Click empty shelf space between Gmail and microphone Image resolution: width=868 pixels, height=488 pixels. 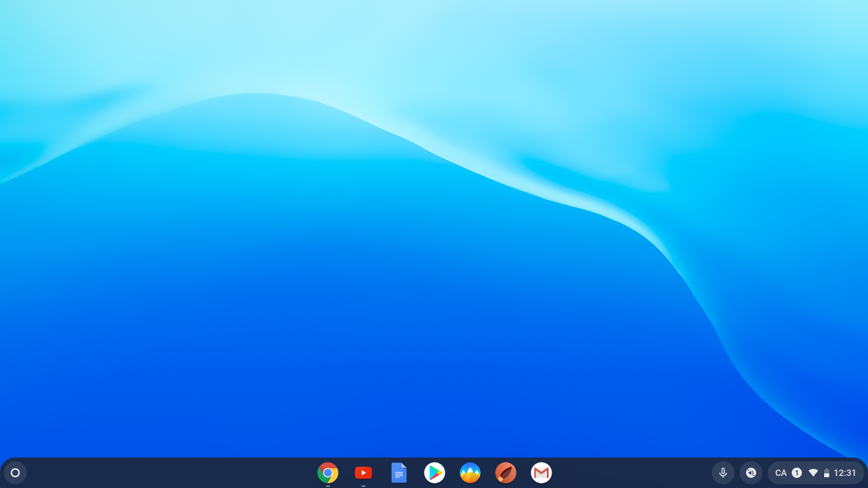tap(629, 473)
